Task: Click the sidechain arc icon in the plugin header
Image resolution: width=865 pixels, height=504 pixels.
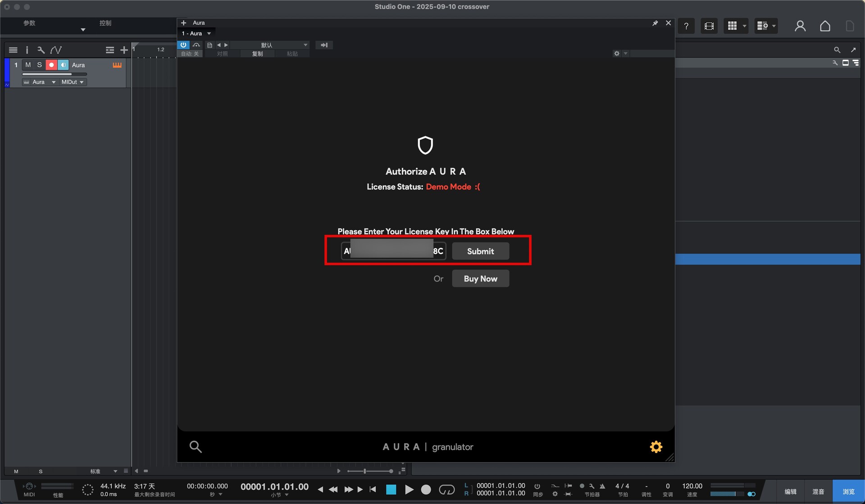Action: pos(196,45)
